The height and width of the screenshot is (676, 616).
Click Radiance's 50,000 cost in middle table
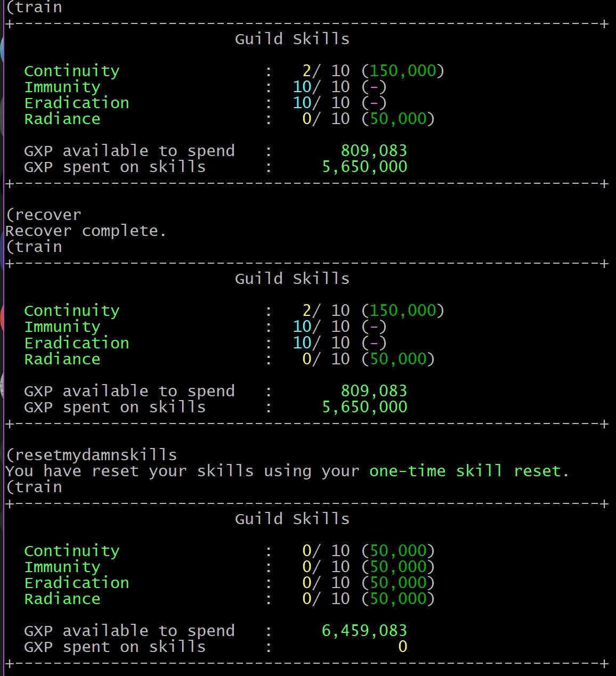pos(398,359)
